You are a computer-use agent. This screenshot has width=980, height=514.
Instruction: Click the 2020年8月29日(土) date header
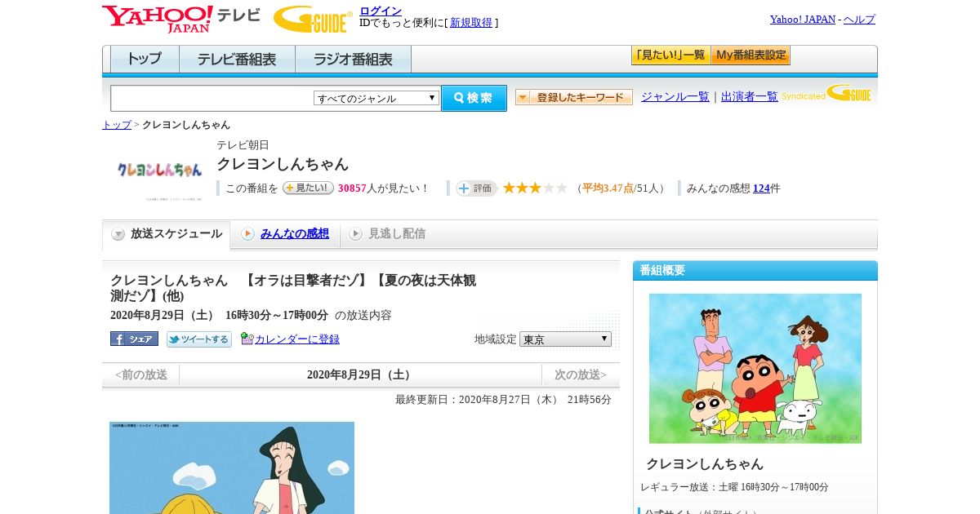click(361, 375)
